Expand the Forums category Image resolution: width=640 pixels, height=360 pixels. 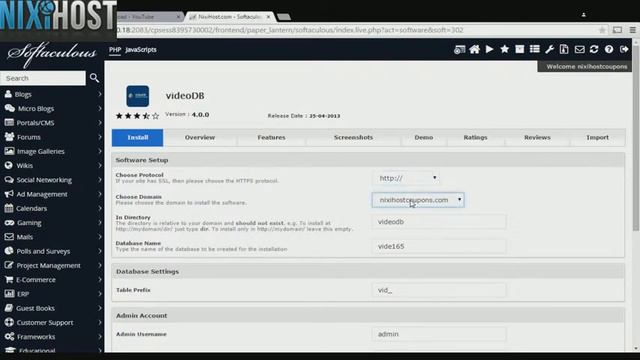52,137
